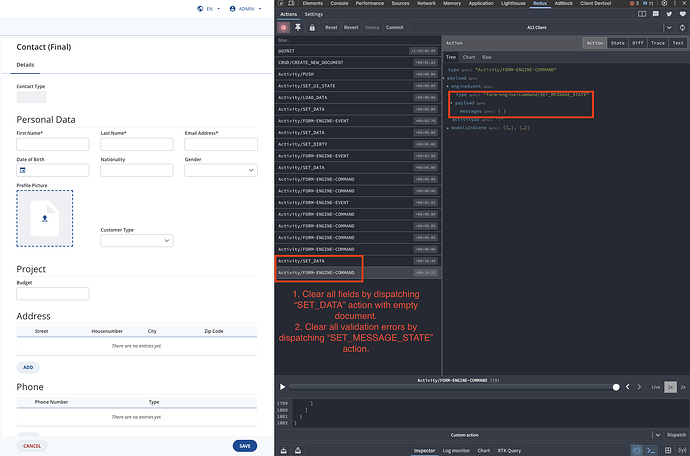The width and height of the screenshot is (690, 456).
Task: Click the heart support icon
Action: tap(683, 14)
